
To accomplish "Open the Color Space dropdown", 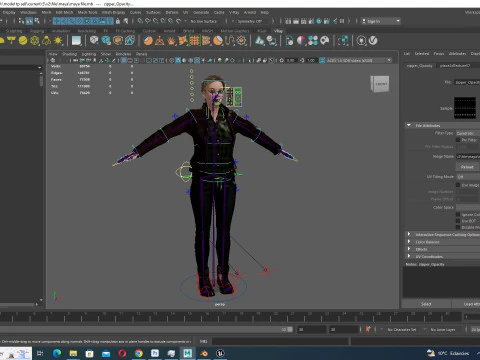I will point(468,207).
